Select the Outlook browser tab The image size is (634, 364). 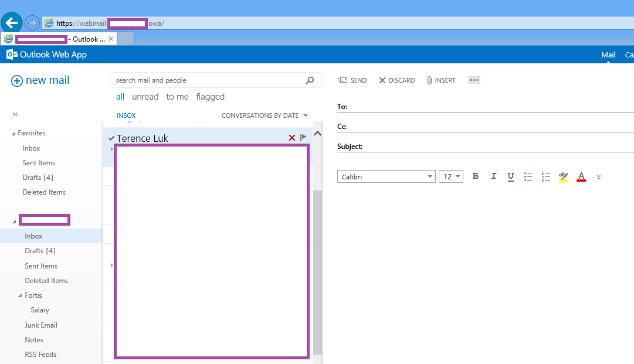59,39
